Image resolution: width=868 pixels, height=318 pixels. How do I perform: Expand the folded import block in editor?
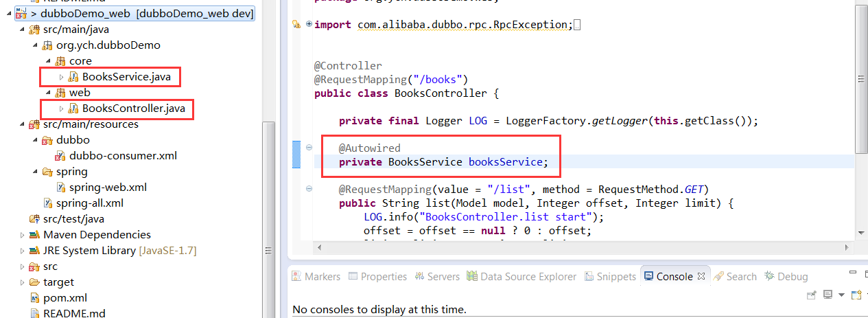(x=309, y=24)
